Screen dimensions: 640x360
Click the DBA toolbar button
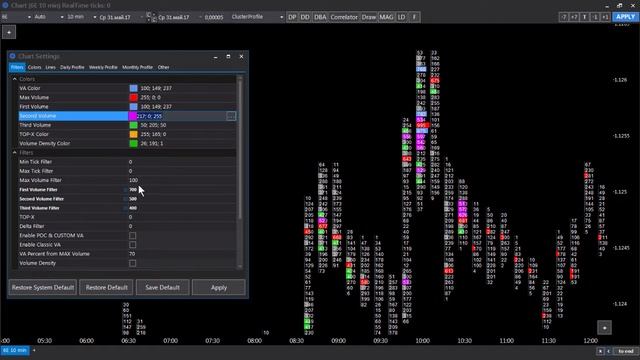(320, 17)
